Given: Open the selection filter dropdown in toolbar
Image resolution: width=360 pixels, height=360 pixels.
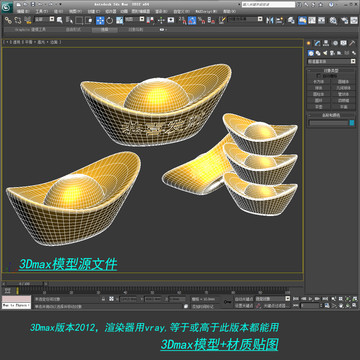Looking at the screenshot, I should pyautogui.click(x=44, y=20).
